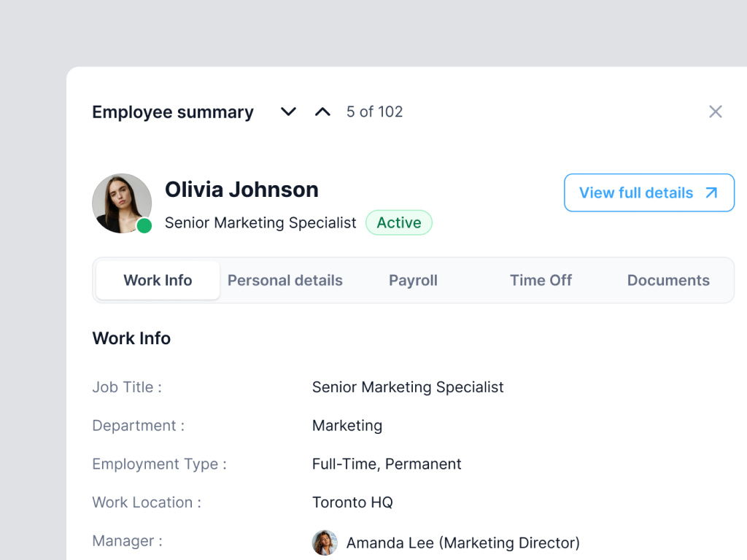Go to next employee with down chevron
The height and width of the screenshot is (560, 747).
click(x=289, y=112)
